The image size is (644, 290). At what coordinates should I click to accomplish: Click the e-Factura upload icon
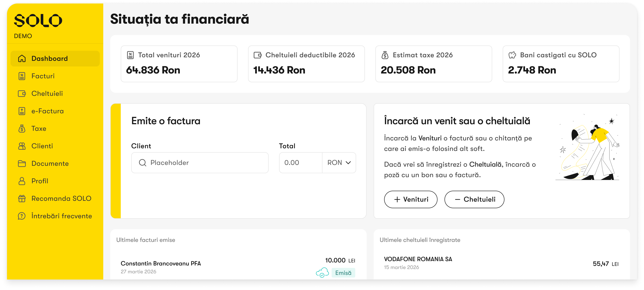click(22, 111)
